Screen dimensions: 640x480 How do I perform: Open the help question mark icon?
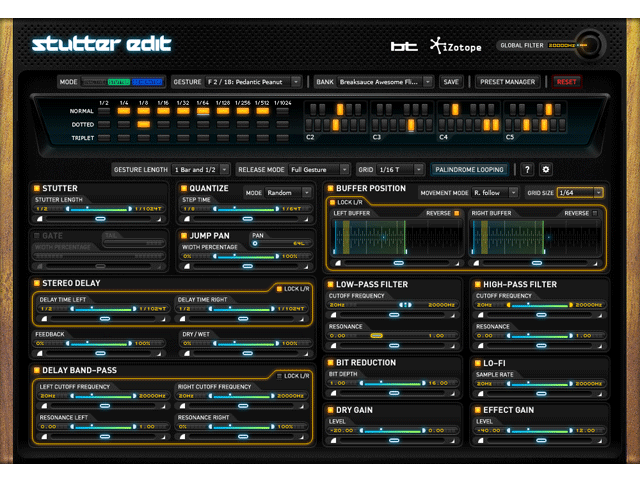[527, 169]
